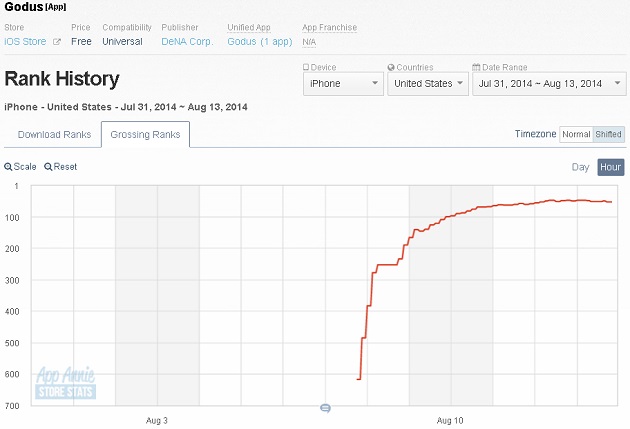Click the comment bubble marker on the chart axis

[325, 409]
